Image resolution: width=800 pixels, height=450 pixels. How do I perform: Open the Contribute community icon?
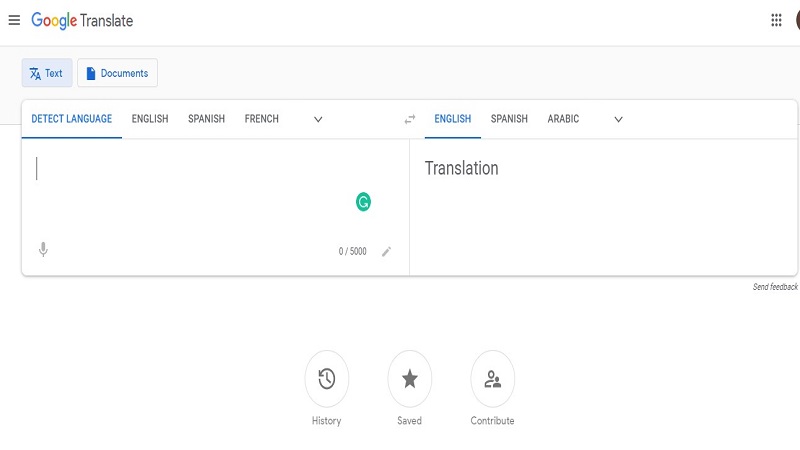pos(492,379)
